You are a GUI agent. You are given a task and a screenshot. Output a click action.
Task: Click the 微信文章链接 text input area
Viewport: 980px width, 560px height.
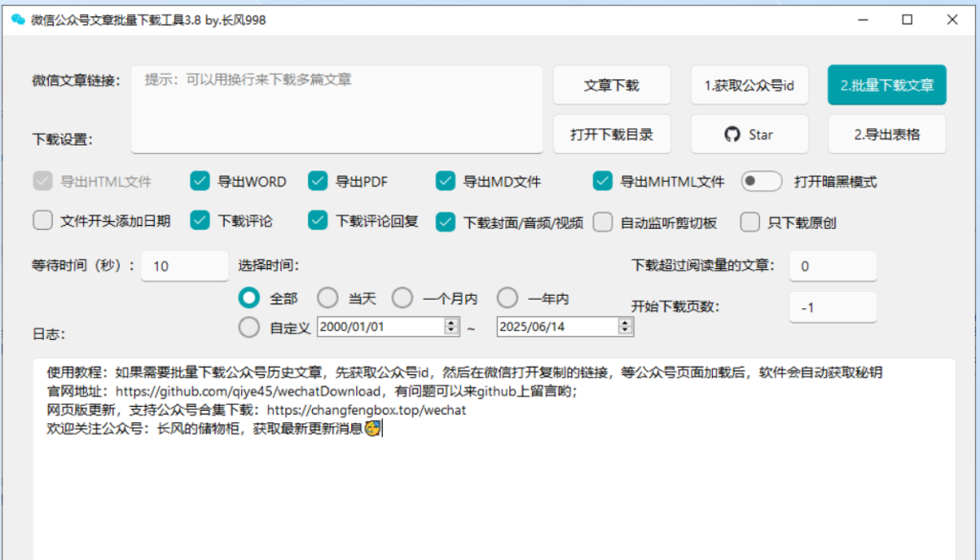coord(337,109)
